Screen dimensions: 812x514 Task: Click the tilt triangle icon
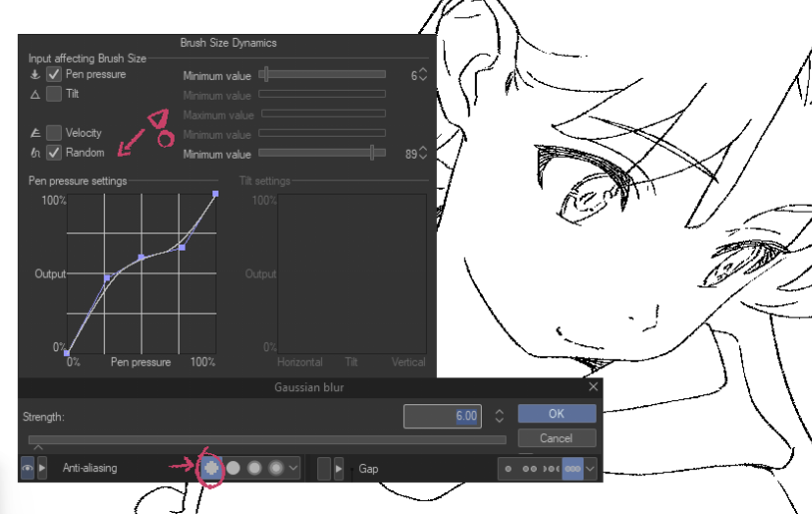pos(35,94)
